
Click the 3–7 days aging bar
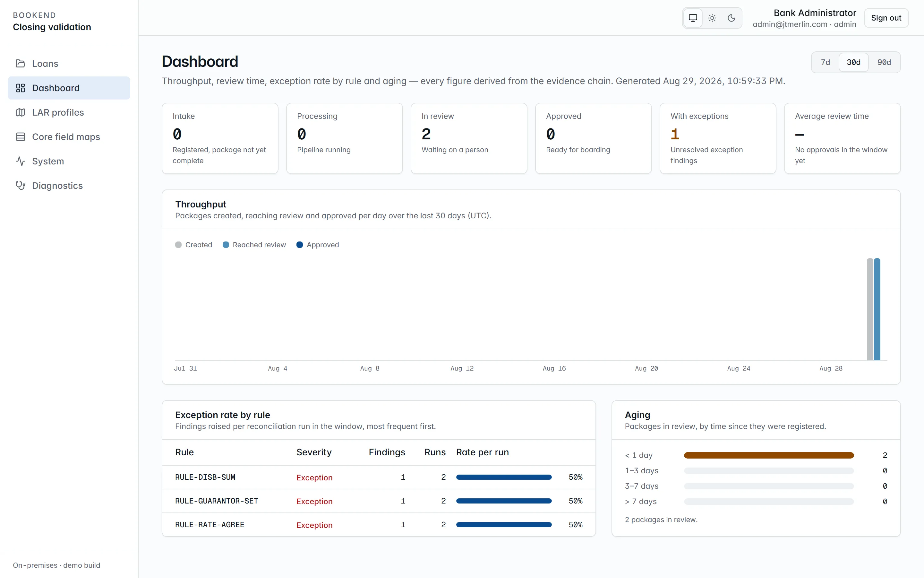tap(769, 486)
